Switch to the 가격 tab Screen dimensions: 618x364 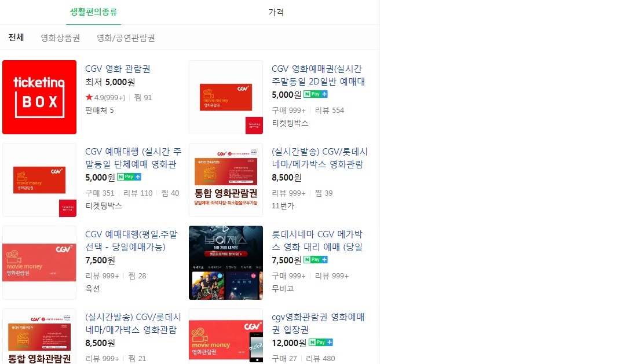pos(276,12)
